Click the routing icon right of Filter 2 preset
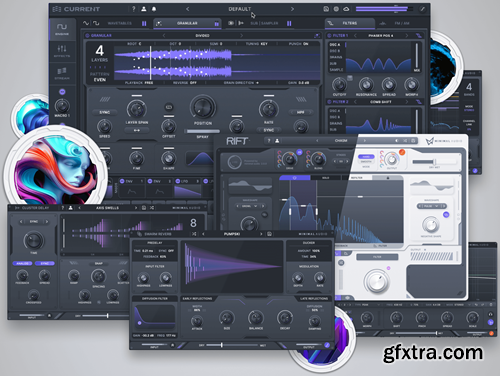Screen dimensions: 500x376 click(419, 102)
